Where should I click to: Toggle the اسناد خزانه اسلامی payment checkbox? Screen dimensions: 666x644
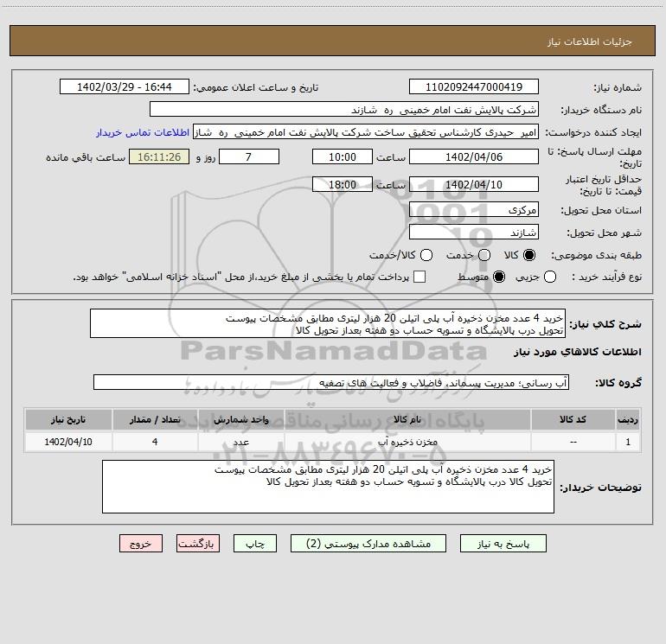tap(419, 277)
